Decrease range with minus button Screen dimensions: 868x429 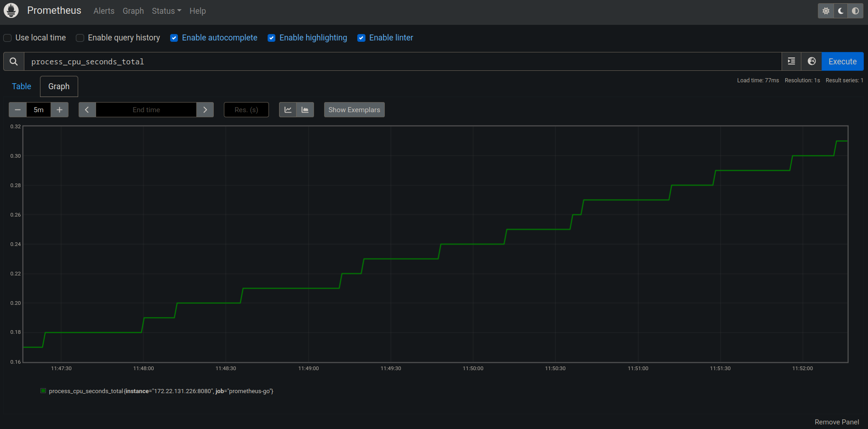coord(17,110)
